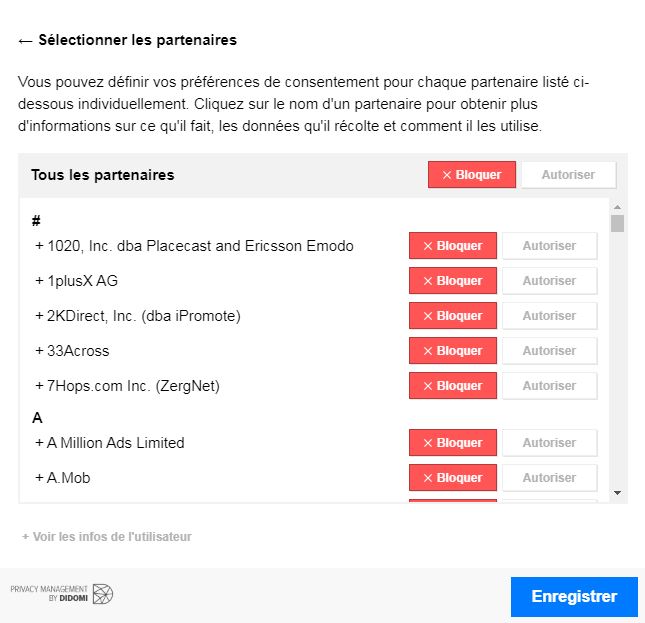Image resolution: width=645 pixels, height=623 pixels.
Task: Block 7Hops.com Inc. (ZergNet)
Action: tap(452, 386)
